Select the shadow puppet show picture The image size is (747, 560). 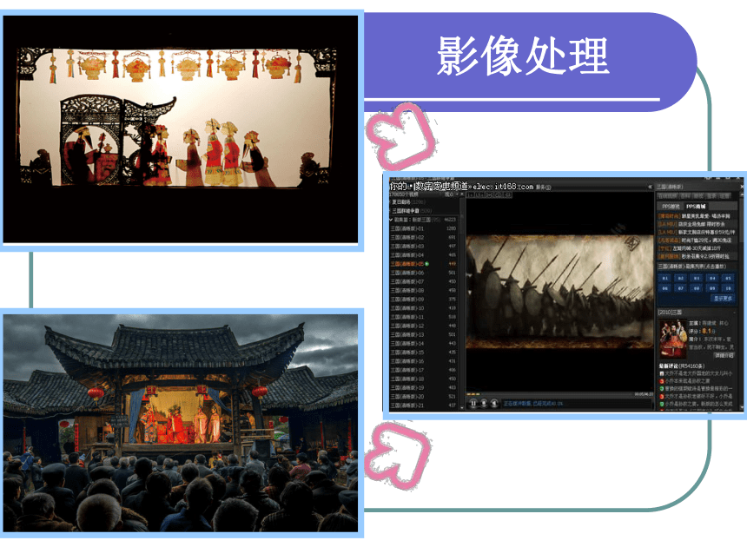pos(181,129)
